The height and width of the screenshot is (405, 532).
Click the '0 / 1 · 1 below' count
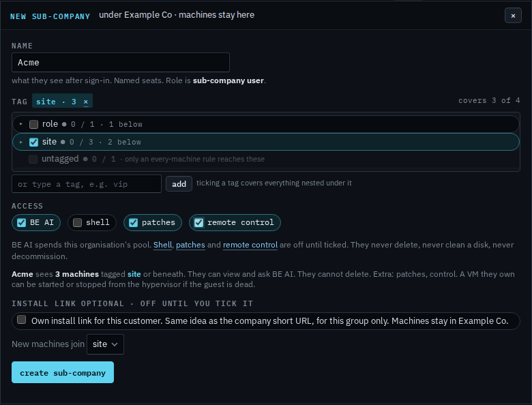tap(106, 125)
